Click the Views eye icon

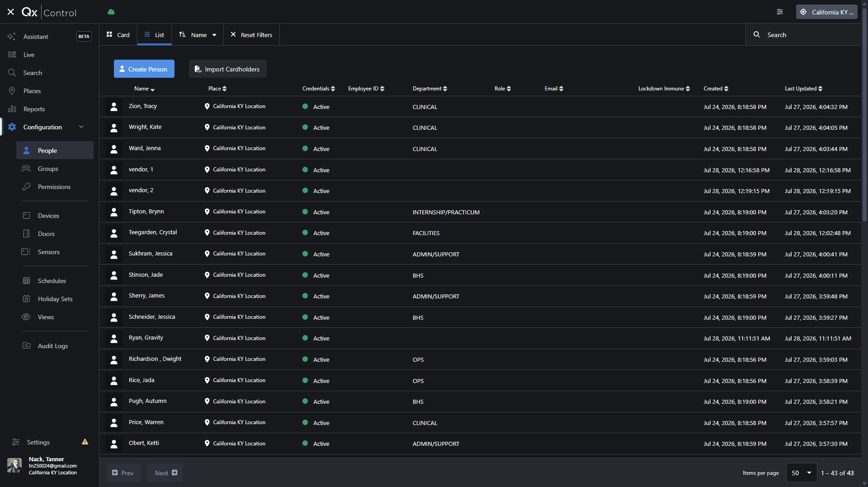coord(26,317)
